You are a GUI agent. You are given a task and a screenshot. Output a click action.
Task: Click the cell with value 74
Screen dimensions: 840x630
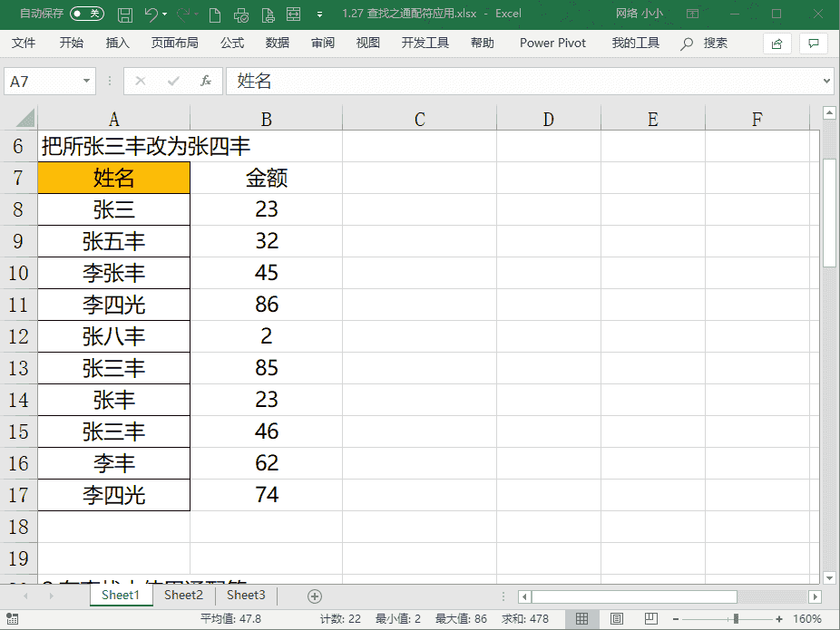point(267,495)
